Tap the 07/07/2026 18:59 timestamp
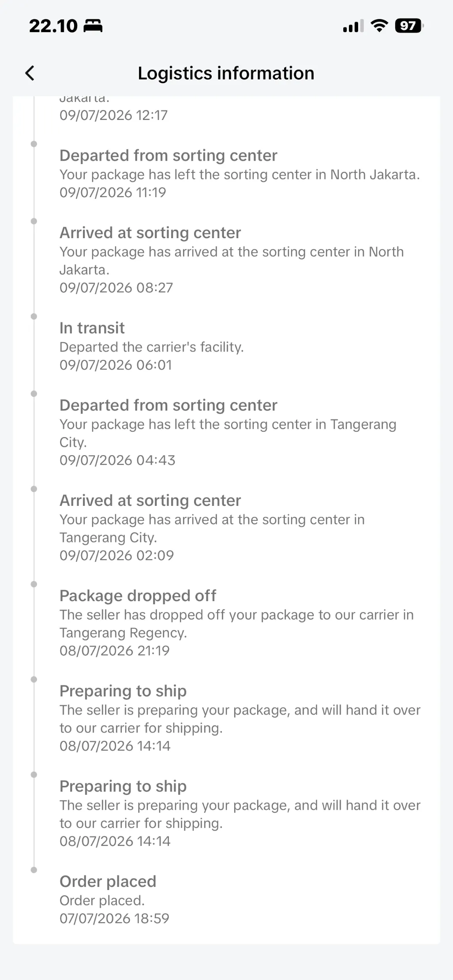The height and width of the screenshot is (980, 453). pyautogui.click(x=115, y=918)
